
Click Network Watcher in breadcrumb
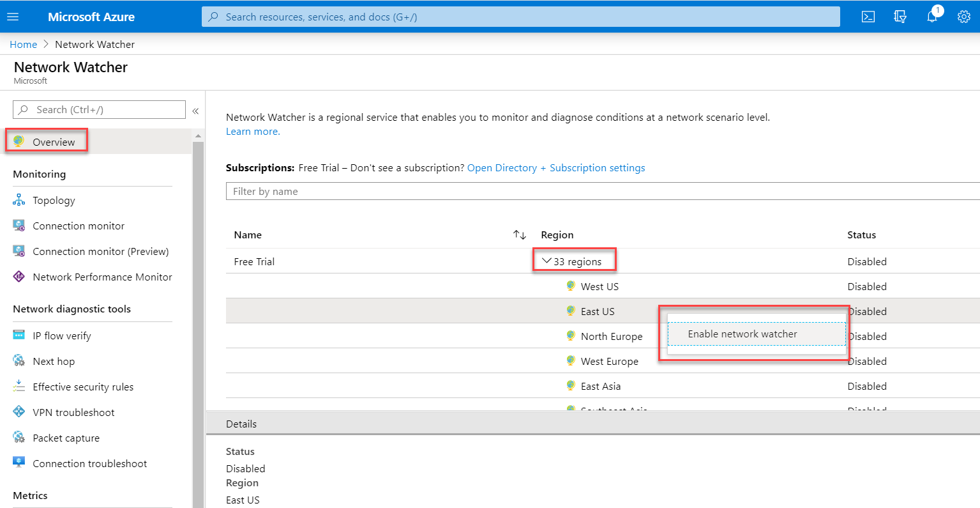point(94,44)
